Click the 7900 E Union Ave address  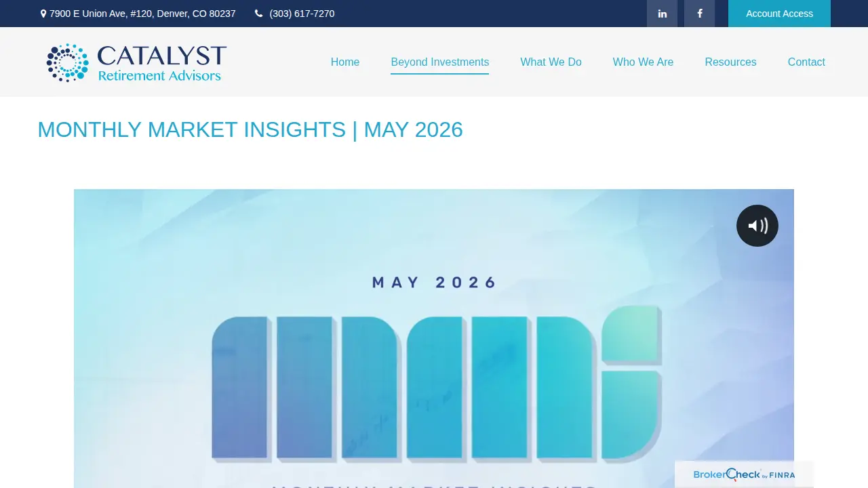(142, 14)
